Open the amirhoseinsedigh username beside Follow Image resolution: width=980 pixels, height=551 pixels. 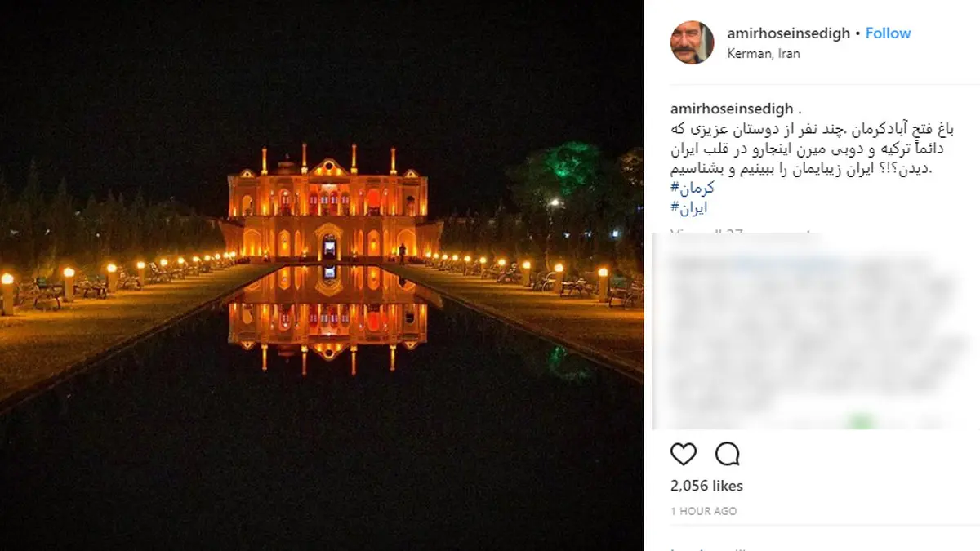tap(788, 33)
